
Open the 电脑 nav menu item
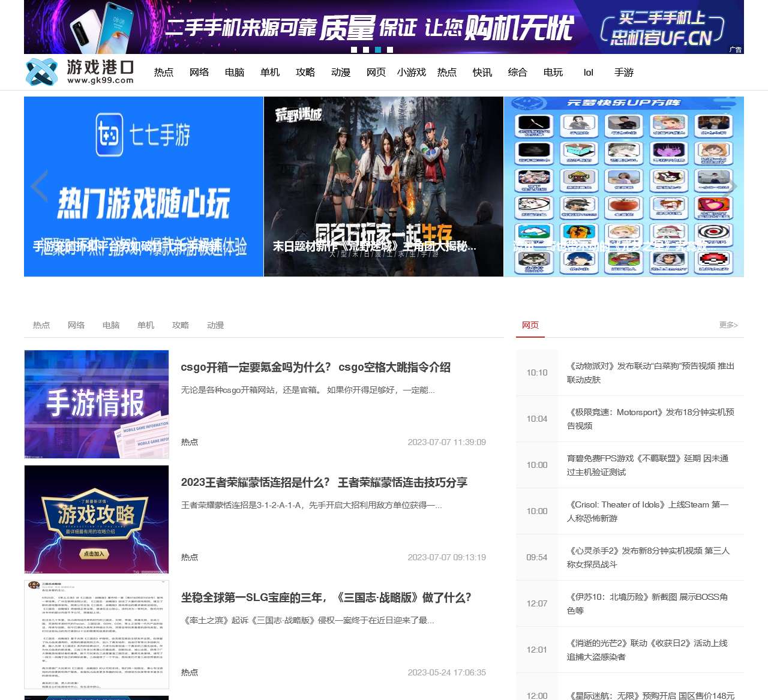pos(234,72)
